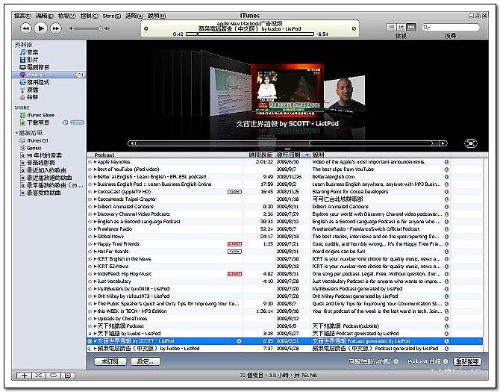Open the smart playlist starting with 90
Viewport: 500px width, 392px height.
tap(41, 155)
